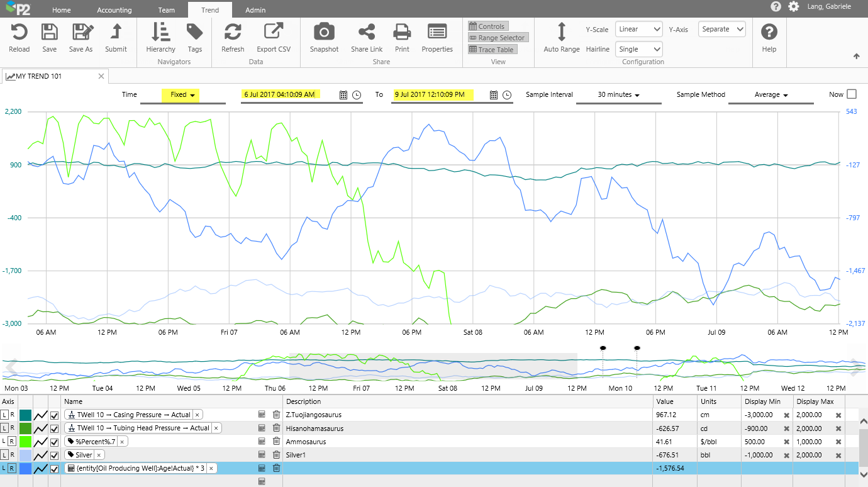Open the Admin tab
This screenshot has height=487, width=868.
[255, 10]
